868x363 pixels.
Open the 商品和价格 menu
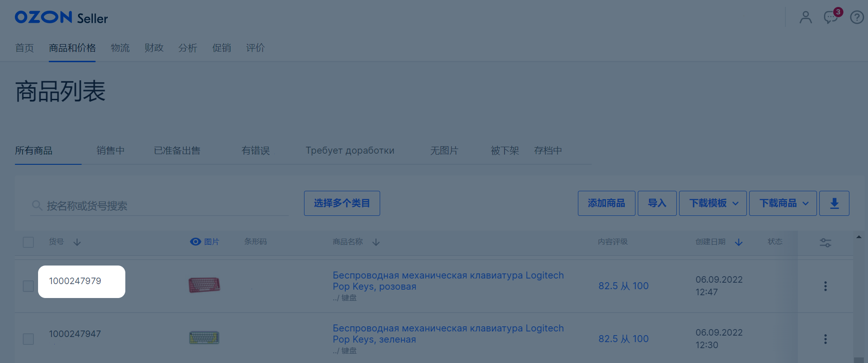72,48
